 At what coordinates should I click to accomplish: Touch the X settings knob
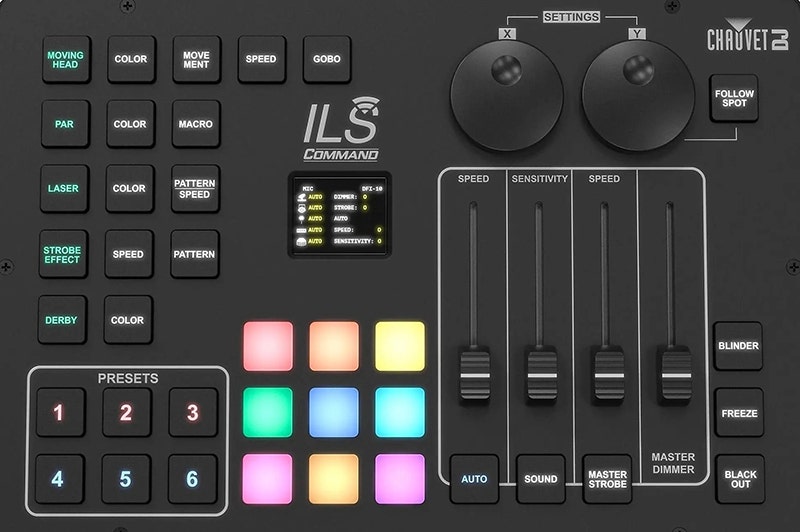(x=507, y=96)
